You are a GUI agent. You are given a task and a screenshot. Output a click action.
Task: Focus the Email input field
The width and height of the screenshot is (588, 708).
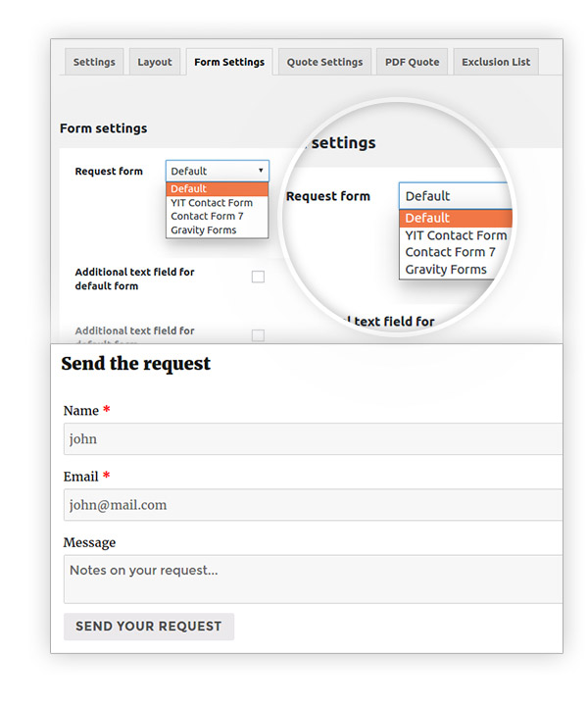pos(313,505)
